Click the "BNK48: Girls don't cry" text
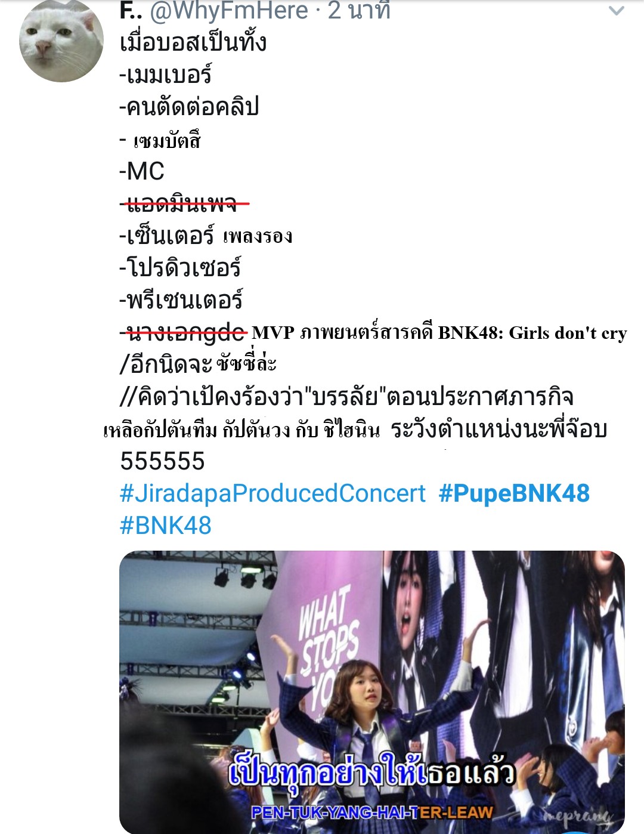 (x=532, y=333)
